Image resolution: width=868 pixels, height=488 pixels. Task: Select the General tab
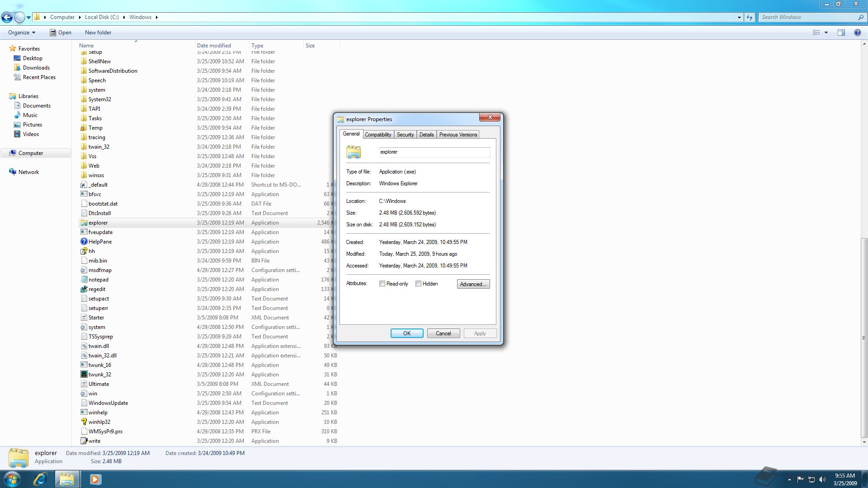click(x=351, y=134)
